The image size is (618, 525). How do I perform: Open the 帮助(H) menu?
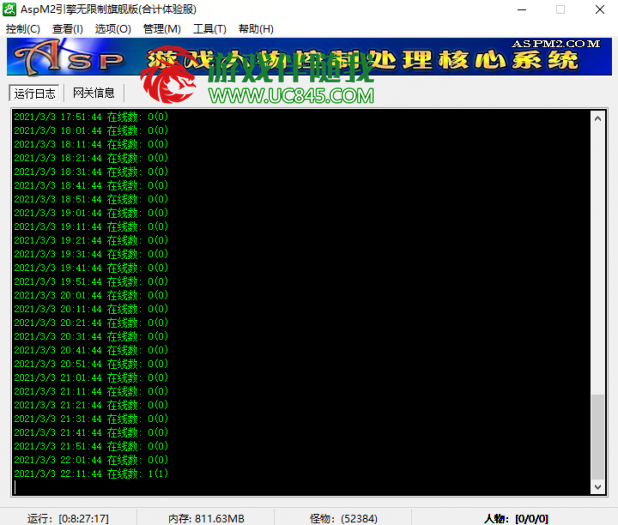pyautogui.click(x=256, y=29)
